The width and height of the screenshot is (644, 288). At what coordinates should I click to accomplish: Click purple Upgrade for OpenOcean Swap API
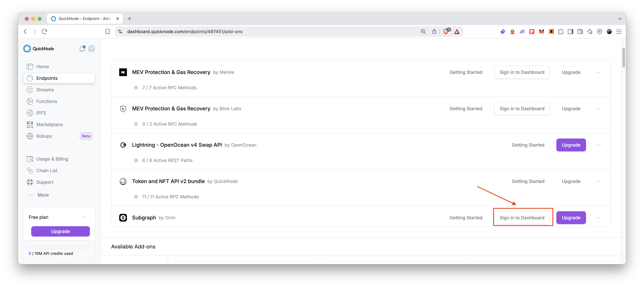(x=571, y=145)
